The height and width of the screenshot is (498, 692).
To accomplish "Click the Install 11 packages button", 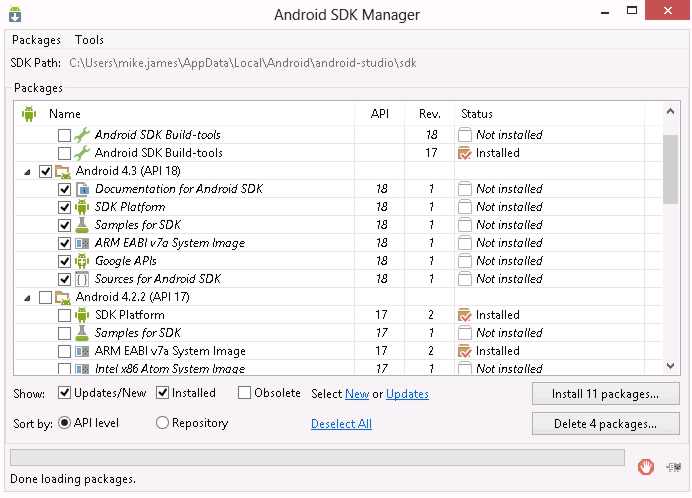I will click(x=606, y=394).
